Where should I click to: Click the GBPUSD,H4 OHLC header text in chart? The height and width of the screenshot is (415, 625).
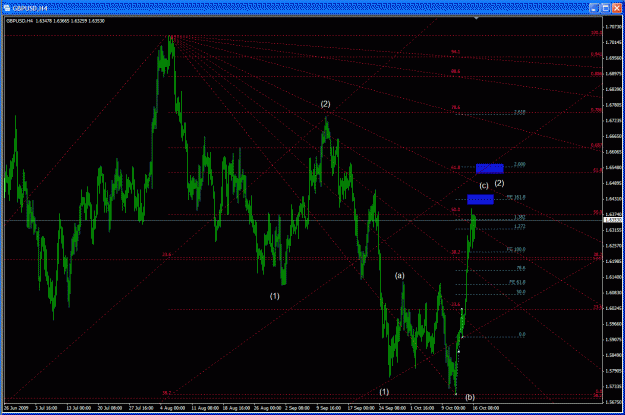point(55,21)
